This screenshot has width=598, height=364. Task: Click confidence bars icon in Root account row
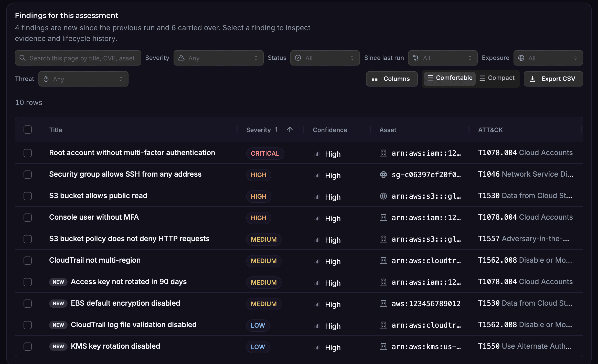(x=317, y=154)
